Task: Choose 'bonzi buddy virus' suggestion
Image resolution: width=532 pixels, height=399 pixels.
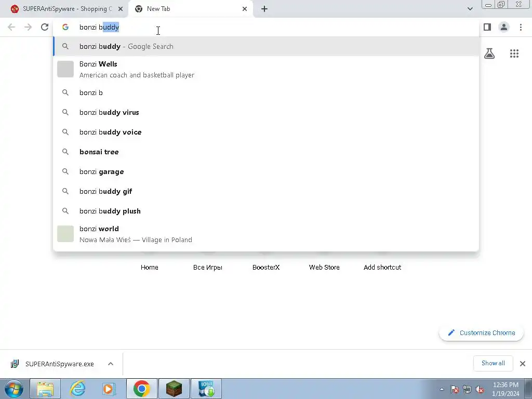Action: [267, 112]
